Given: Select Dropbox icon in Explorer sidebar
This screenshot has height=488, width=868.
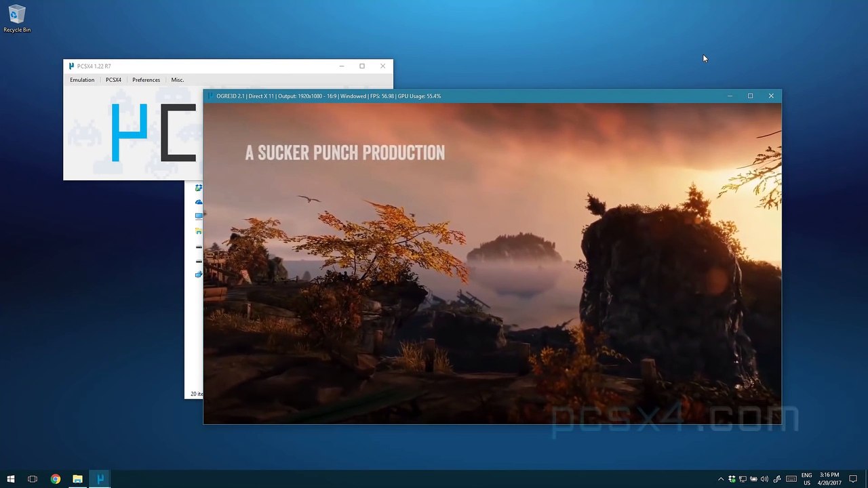Looking at the screenshot, I should click(199, 188).
